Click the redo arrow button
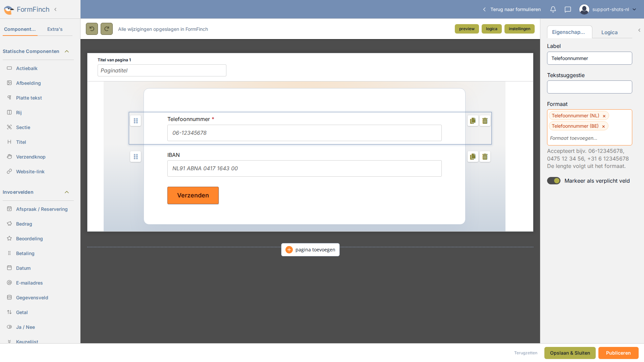The image size is (644, 362). [x=107, y=29]
